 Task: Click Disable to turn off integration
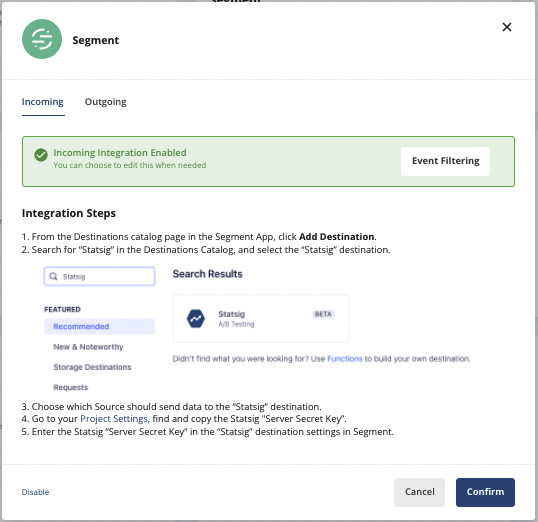(x=35, y=492)
